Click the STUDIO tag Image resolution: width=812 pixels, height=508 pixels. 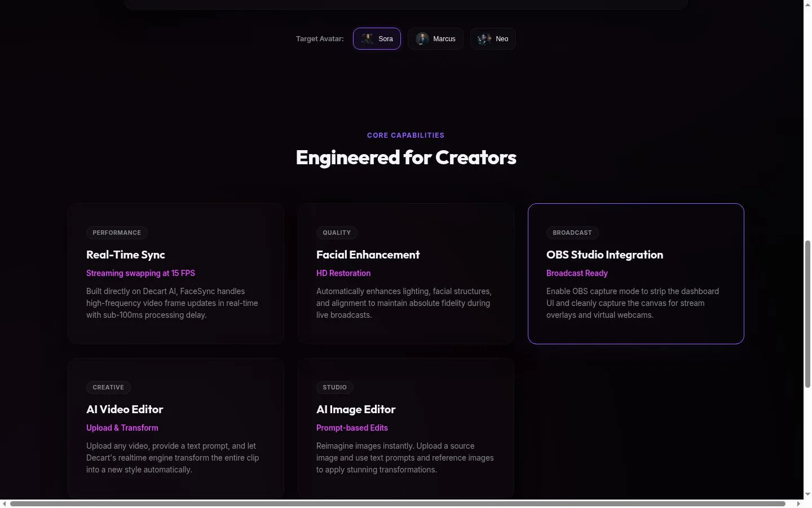(x=335, y=387)
